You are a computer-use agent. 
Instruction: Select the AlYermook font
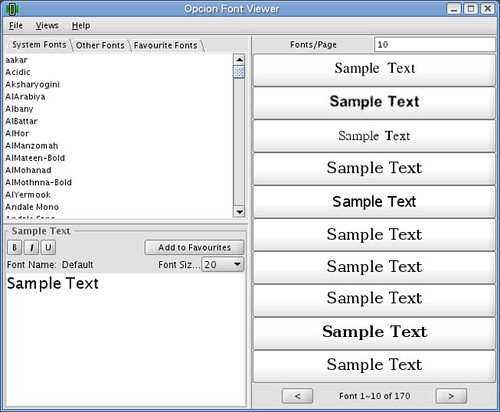(x=119, y=195)
